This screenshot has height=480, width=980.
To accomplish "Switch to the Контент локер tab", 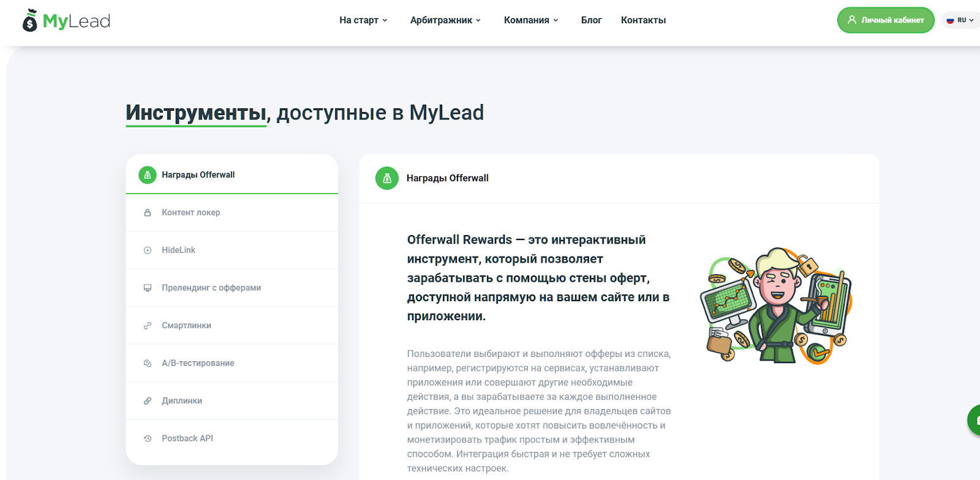I will [232, 212].
